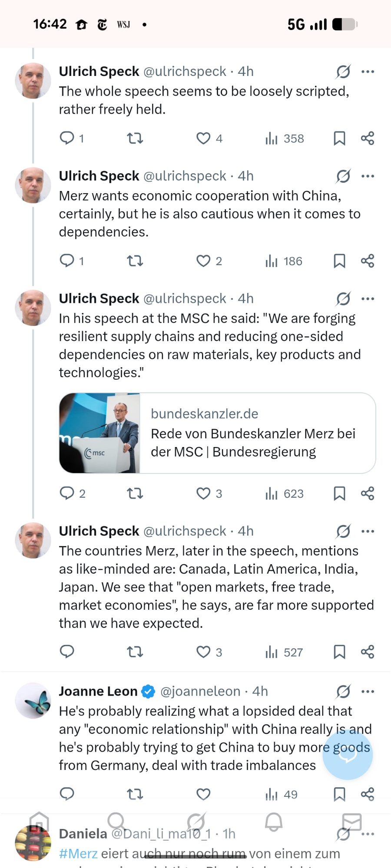Open more options on first Ulrich Speck post

click(x=368, y=72)
